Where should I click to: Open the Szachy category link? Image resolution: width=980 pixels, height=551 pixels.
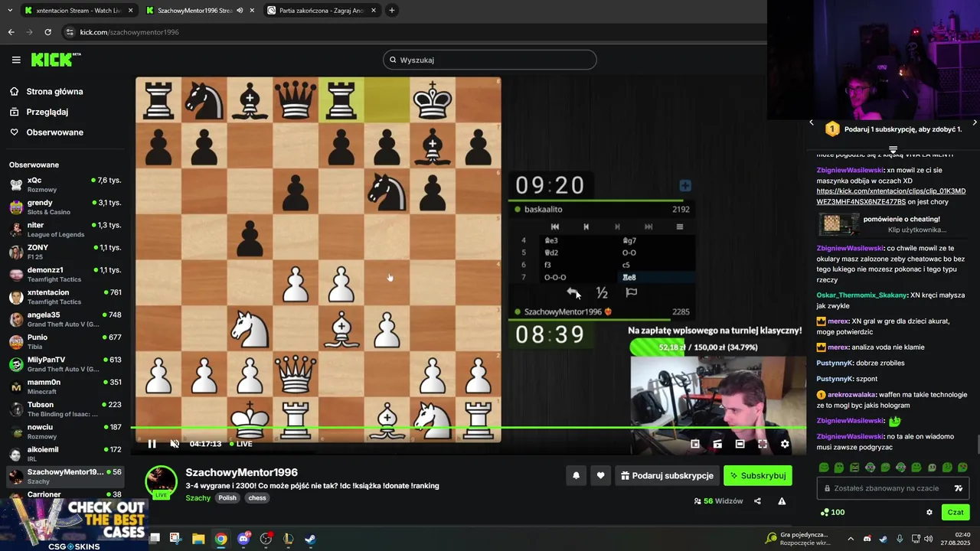coord(198,497)
